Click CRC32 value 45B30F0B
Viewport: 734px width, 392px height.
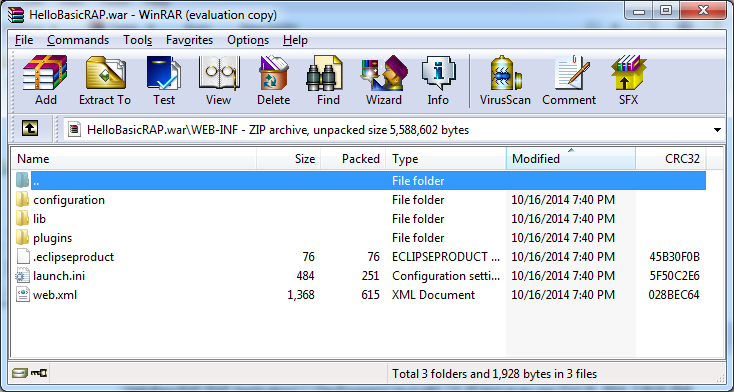(x=675, y=257)
